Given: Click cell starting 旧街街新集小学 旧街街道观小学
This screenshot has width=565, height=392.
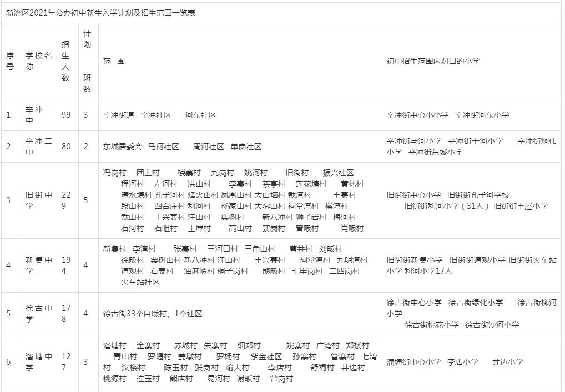Looking at the screenshot, I should [472, 265].
